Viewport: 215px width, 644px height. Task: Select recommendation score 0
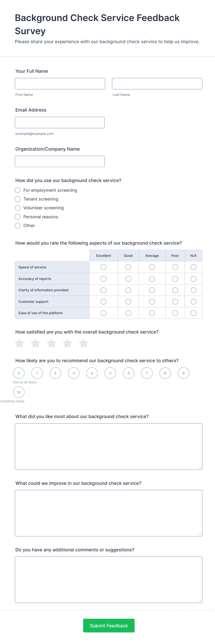coord(19,373)
